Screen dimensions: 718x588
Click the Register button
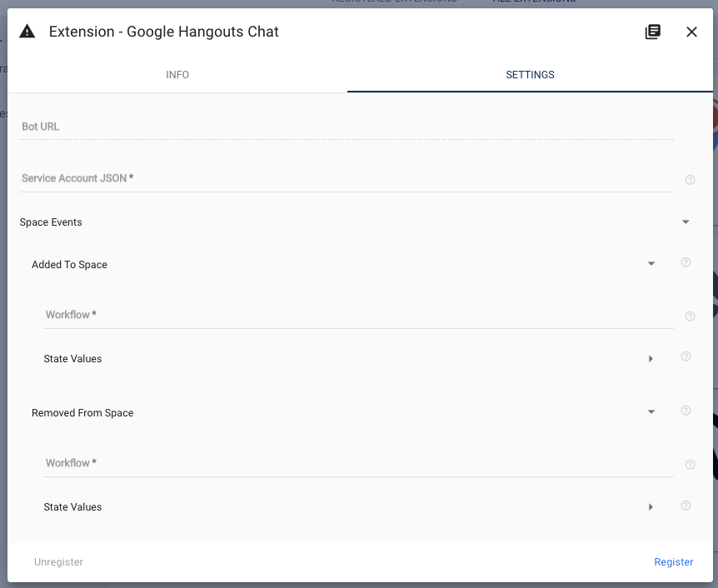(674, 562)
